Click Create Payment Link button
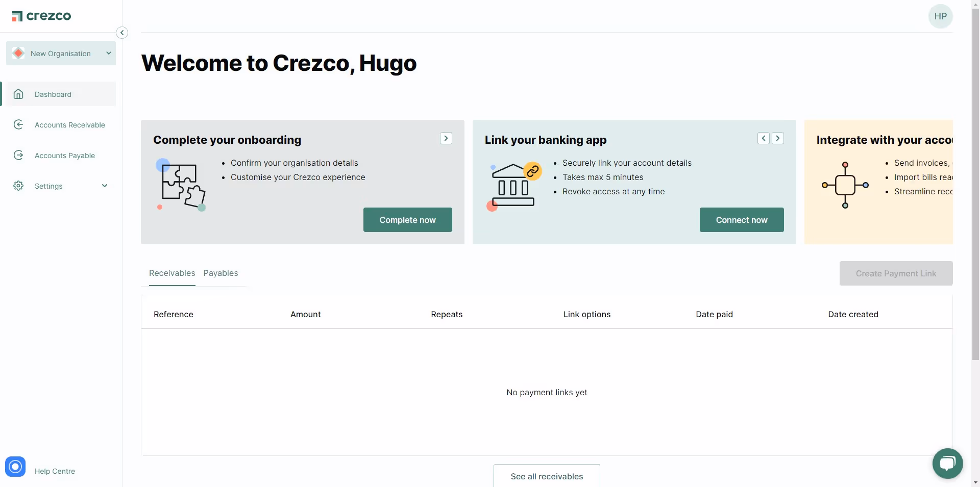This screenshot has width=980, height=487. pos(896,273)
